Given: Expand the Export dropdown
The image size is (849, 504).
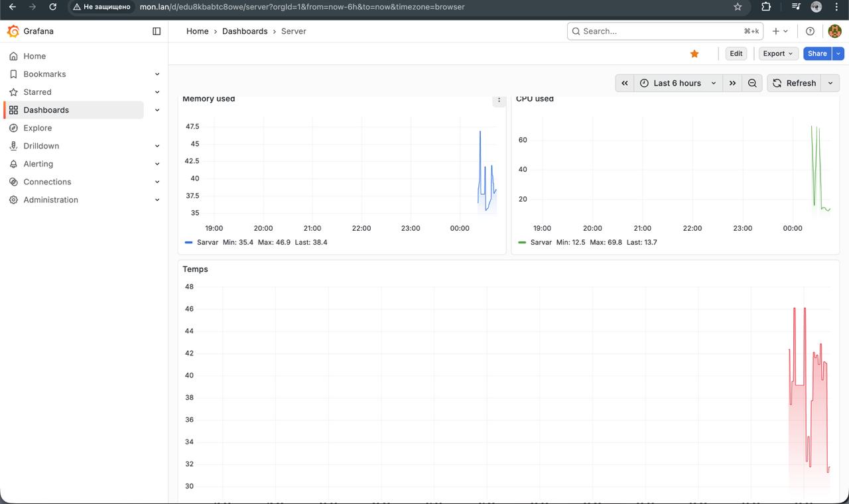Looking at the screenshot, I should [x=777, y=54].
